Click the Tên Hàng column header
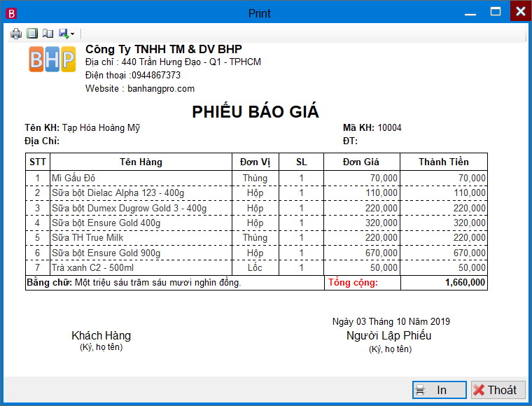Image resolution: width=532 pixels, height=406 pixels. point(141,162)
